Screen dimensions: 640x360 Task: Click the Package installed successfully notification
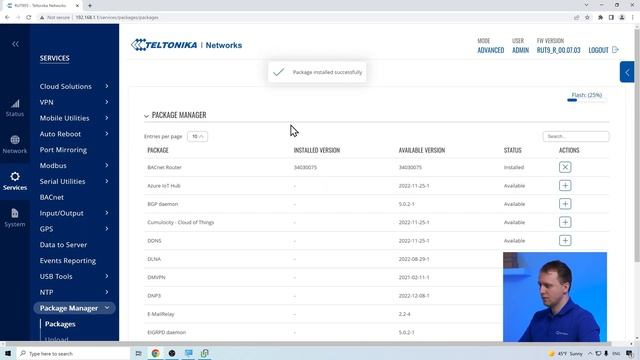click(x=317, y=72)
